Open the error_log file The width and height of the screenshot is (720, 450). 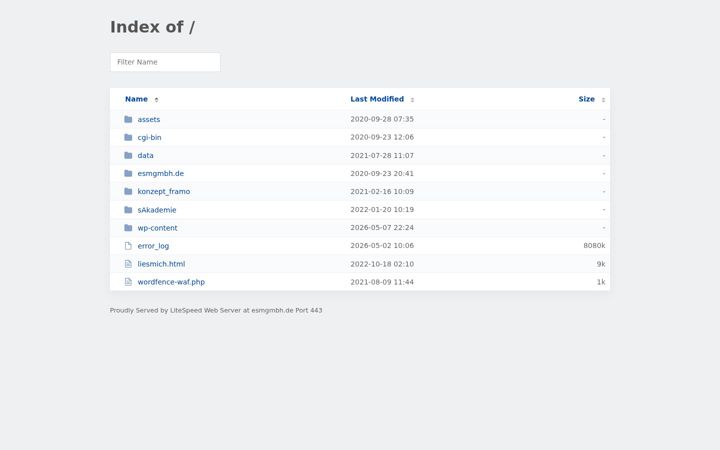pos(153,246)
